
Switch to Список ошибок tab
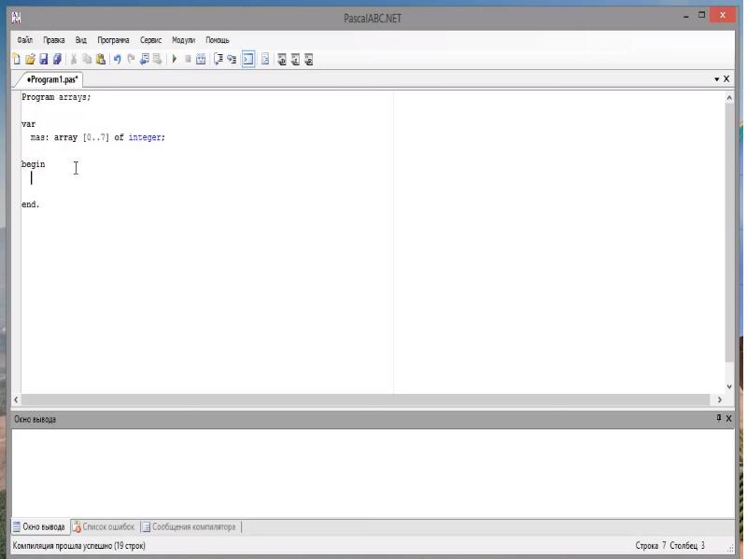click(x=104, y=526)
